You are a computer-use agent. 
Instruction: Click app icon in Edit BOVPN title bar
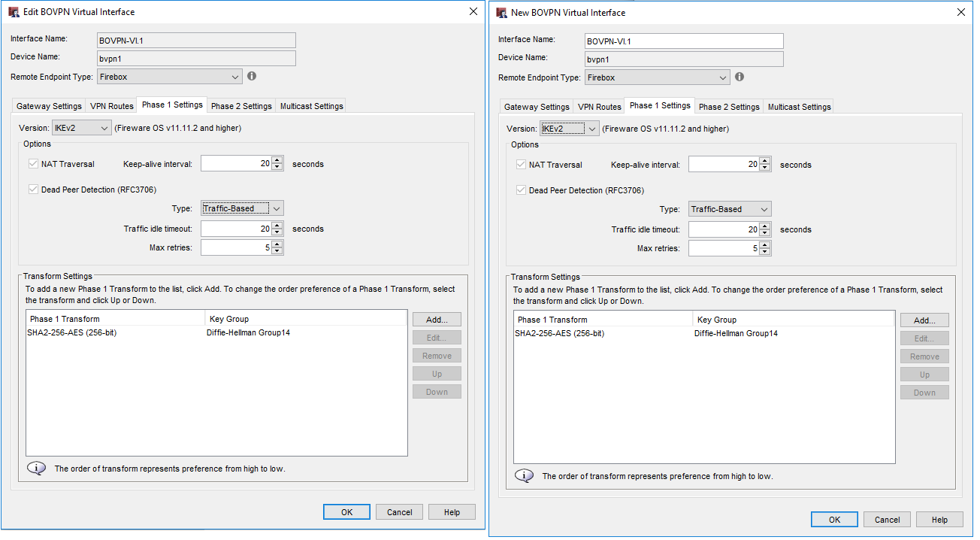[x=14, y=12]
